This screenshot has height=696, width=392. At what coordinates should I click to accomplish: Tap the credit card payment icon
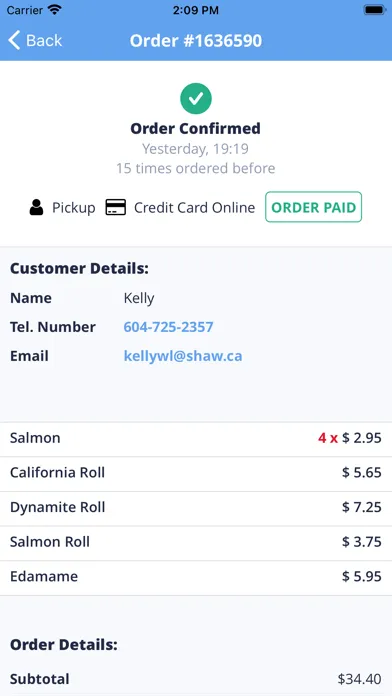[x=115, y=207]
